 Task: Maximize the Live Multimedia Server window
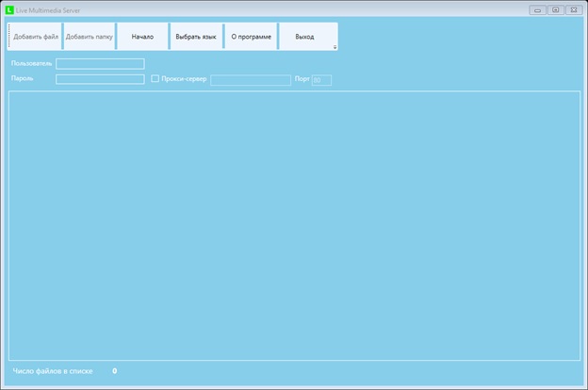pyautogui.click(x=555, y=10)
